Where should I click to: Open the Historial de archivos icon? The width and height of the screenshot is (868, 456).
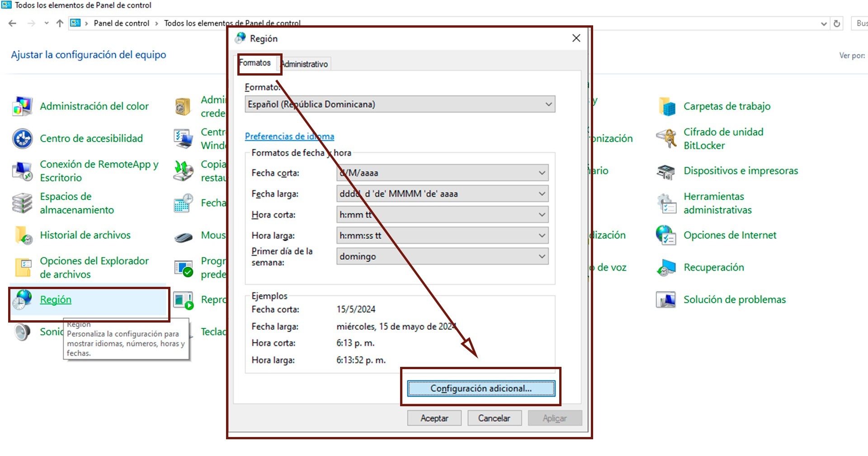pos(22,236)
